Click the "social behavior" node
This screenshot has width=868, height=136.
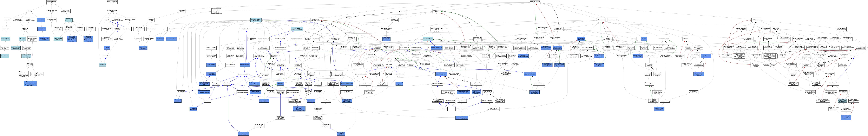tap(160, 39)
